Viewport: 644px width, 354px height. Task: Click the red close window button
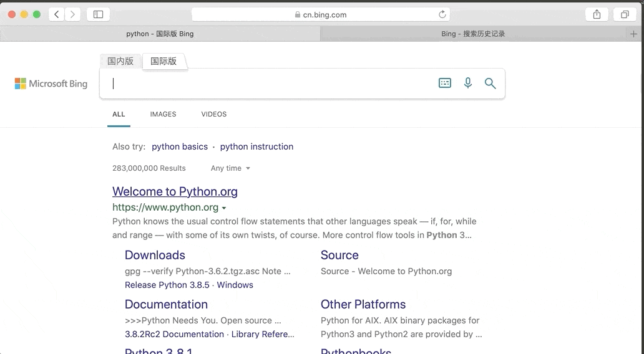pos(12,14)
